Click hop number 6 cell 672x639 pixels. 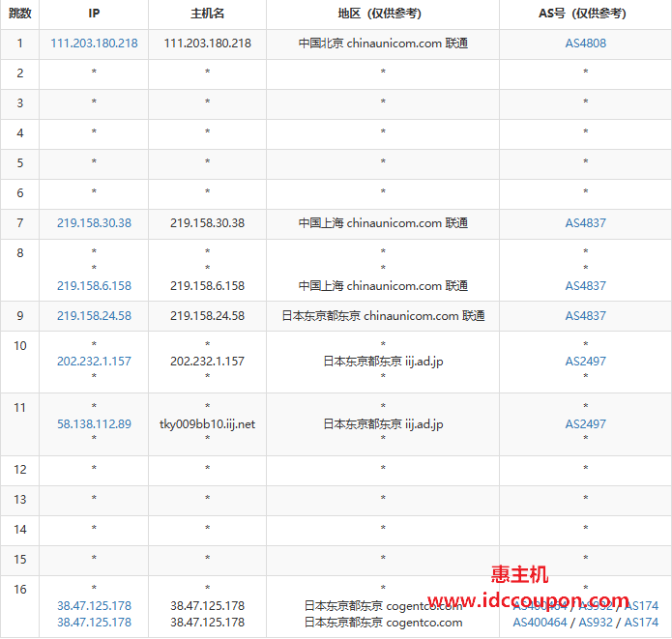[19, 193]
